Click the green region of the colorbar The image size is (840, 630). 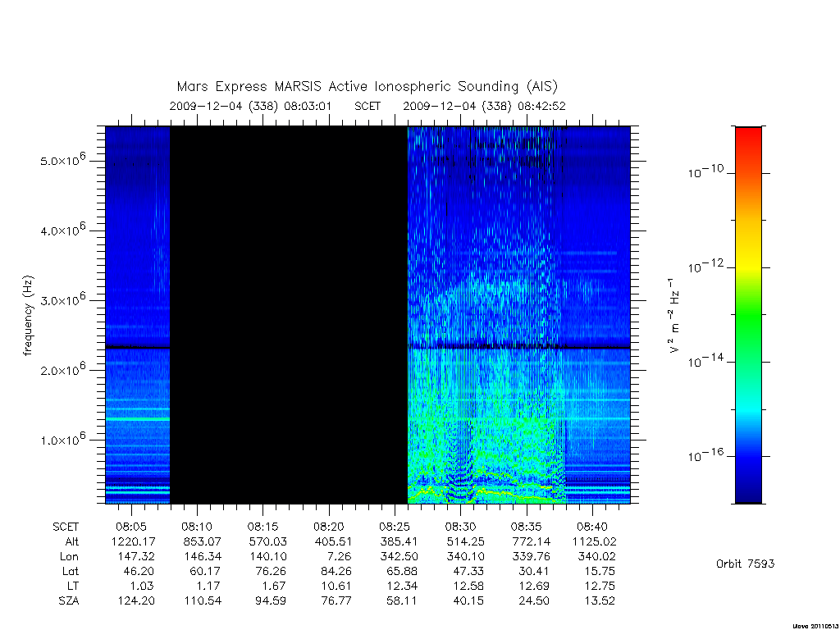coord(748,316)
